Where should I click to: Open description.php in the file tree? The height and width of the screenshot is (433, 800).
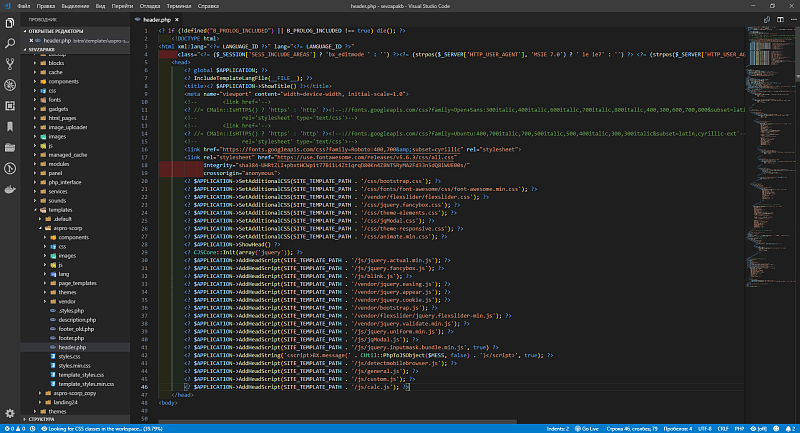[77, 320]
